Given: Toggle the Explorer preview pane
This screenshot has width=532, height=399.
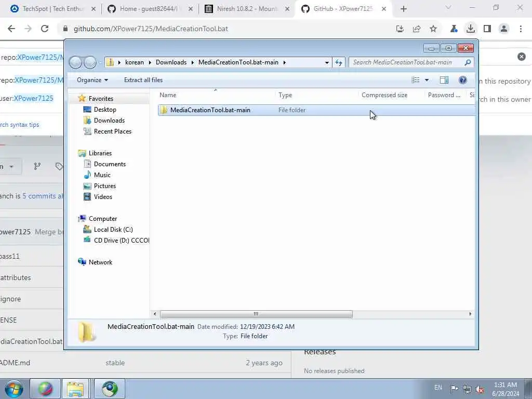Looking at the screenshot, I should pos(444,80).
